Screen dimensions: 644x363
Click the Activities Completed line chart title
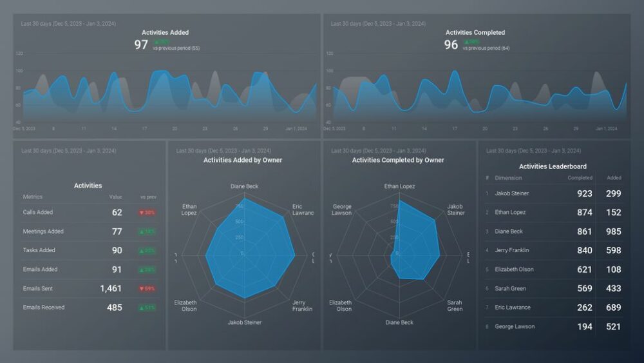[475, 32]
